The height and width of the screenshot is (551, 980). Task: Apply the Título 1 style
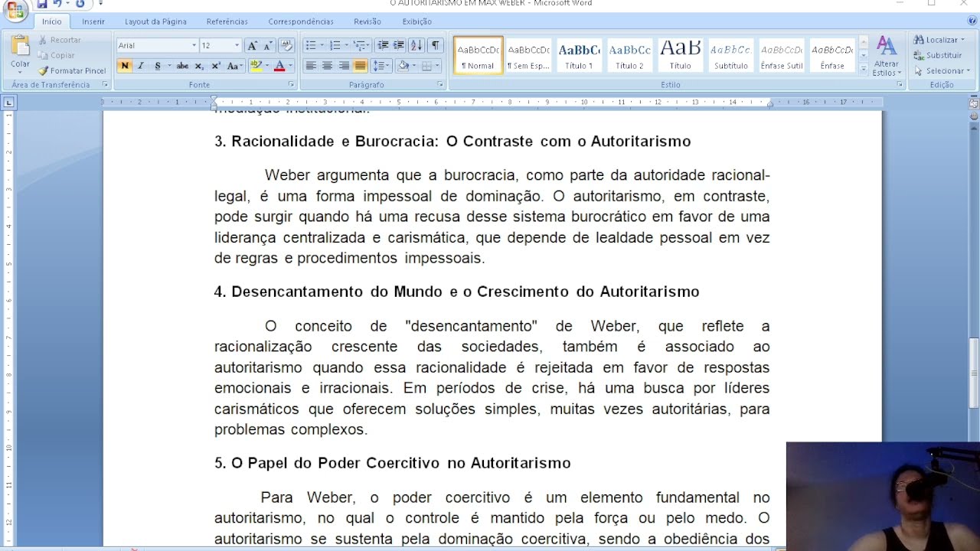[x=579, y=55]
